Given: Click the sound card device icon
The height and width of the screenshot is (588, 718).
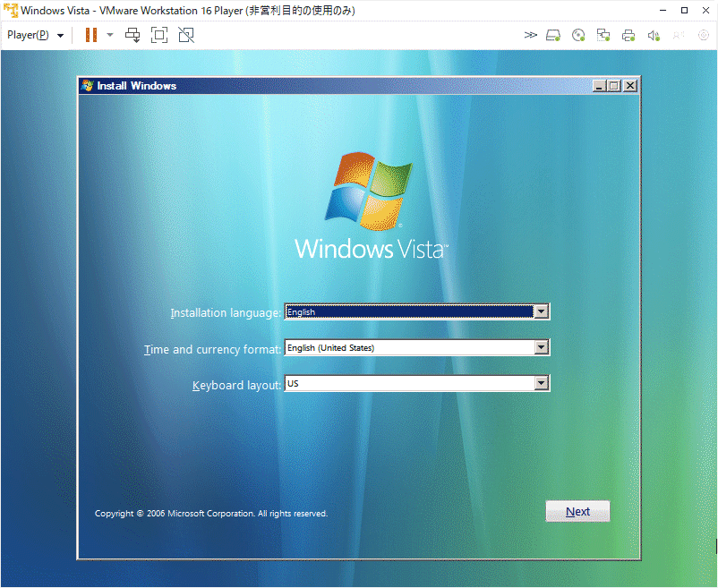Looking at the screenshot, I should point(654,35).
